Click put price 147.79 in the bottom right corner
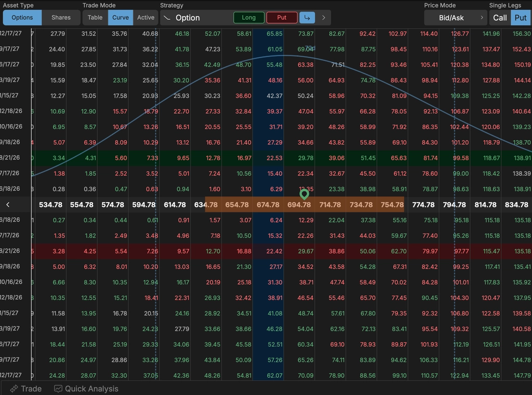The image size is (532, 395). 522,376
